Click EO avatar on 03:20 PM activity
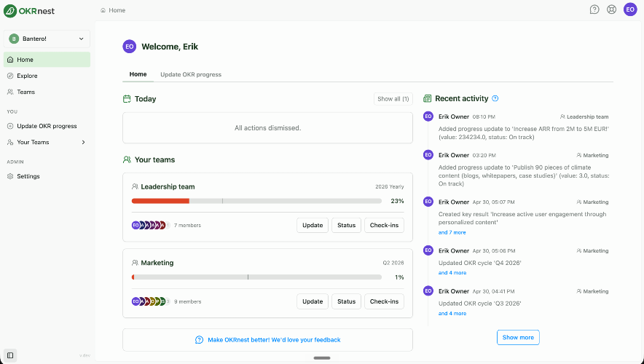The width and height of the screenshot is (644, 364). pyautogui.click(x=428, y=155)
